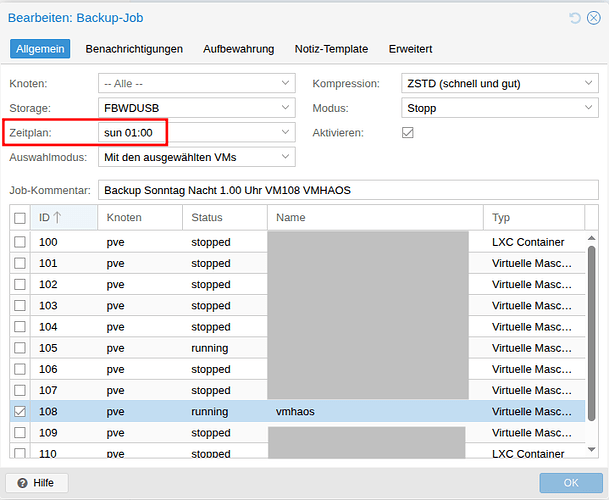The height and width of the screenshot is (500, 609).
Task: Expand the Kompression dropdown
Action: coord(588,83)
